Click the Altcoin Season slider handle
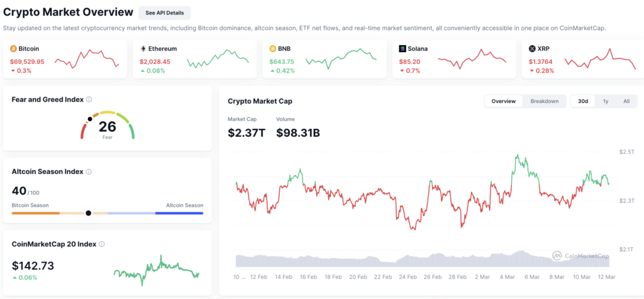644x299 pixels. pyautogui.click(x=88, y=213)
